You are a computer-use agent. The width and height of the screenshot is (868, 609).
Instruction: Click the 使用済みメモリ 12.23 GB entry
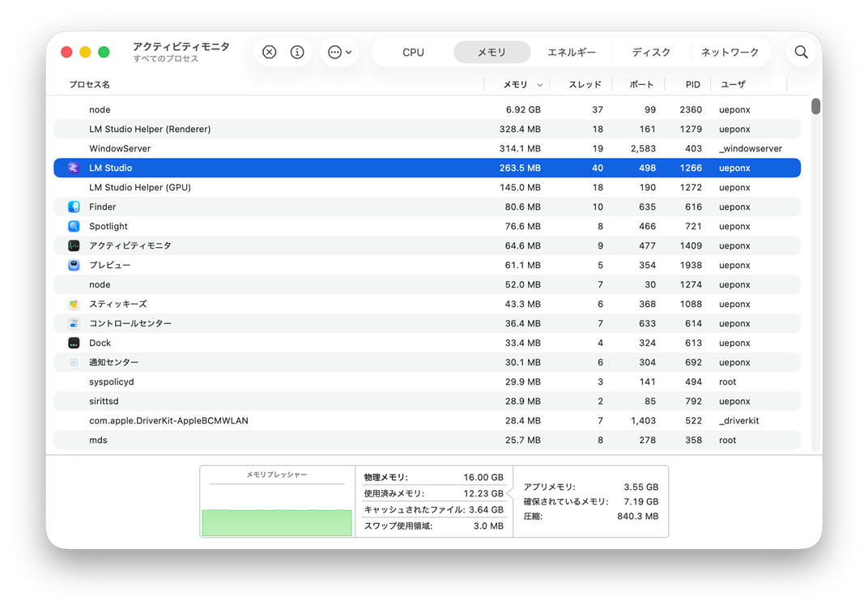[433, 493]
